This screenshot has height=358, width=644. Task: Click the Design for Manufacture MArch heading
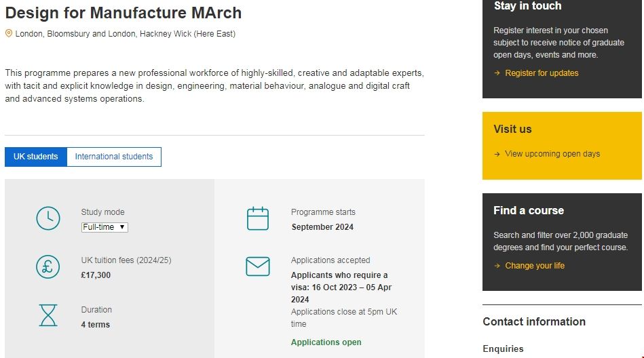click(x=124, y=13)
